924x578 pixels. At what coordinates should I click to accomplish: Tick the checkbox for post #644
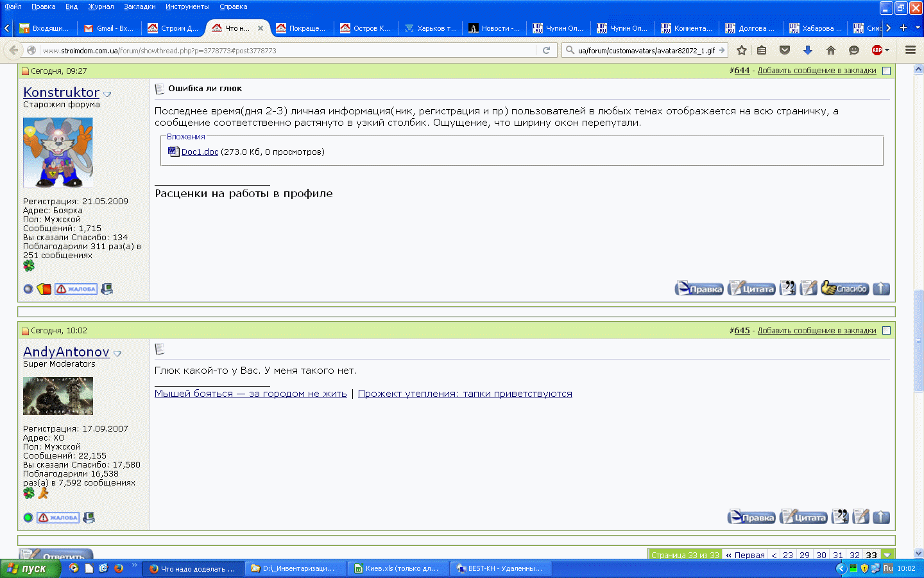(x=887, y=71)
